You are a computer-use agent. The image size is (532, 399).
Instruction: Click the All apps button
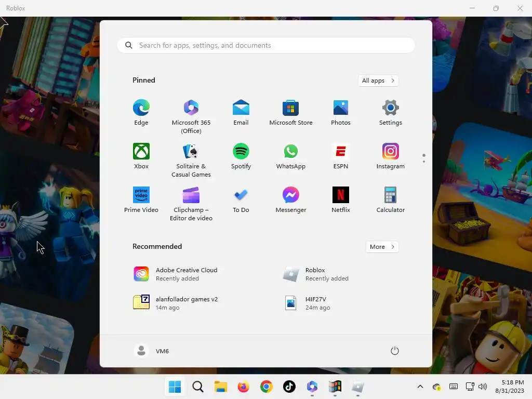point(378,81)
